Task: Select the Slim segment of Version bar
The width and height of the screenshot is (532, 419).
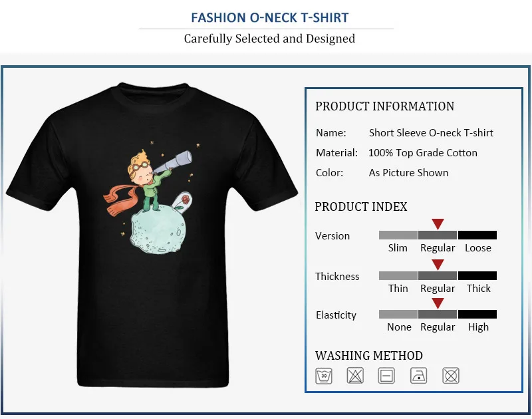Action: 398,235
